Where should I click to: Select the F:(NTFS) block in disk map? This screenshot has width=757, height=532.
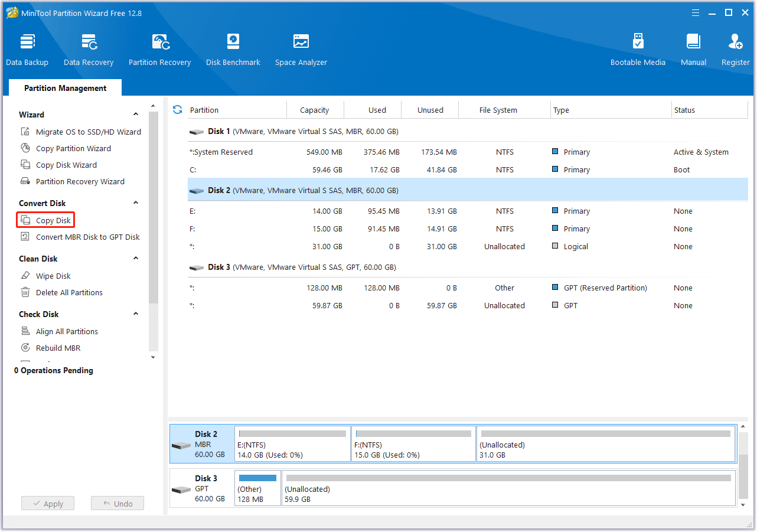tap(413, 444)
